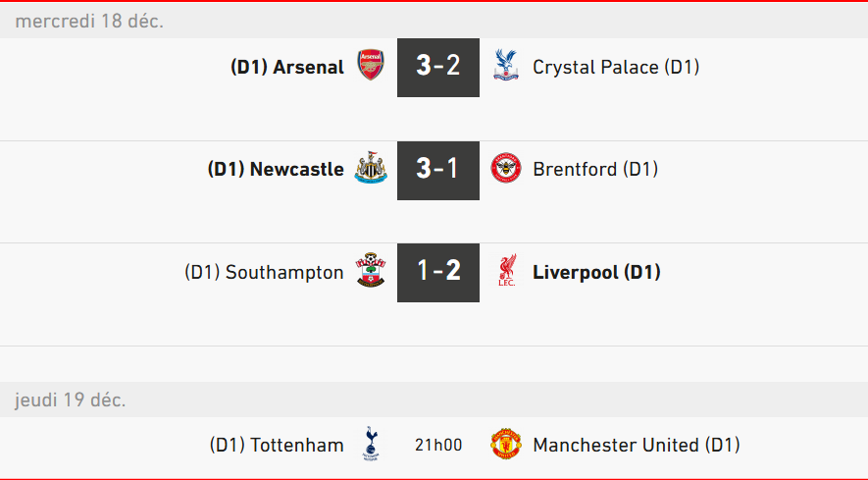Open the Brentford (D1) team link

point(594,169)
